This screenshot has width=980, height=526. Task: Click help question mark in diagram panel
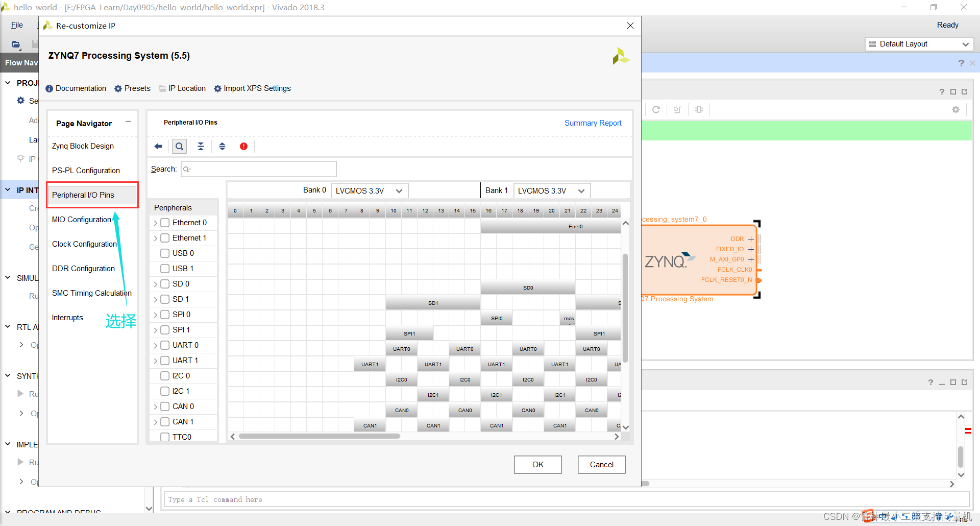click(x=942, y=92)
